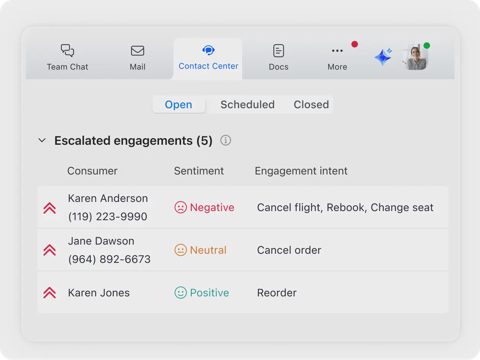Click the Team Chat speech bubbles icon
This screenshot has height=360, width=480.
point(67,50)
